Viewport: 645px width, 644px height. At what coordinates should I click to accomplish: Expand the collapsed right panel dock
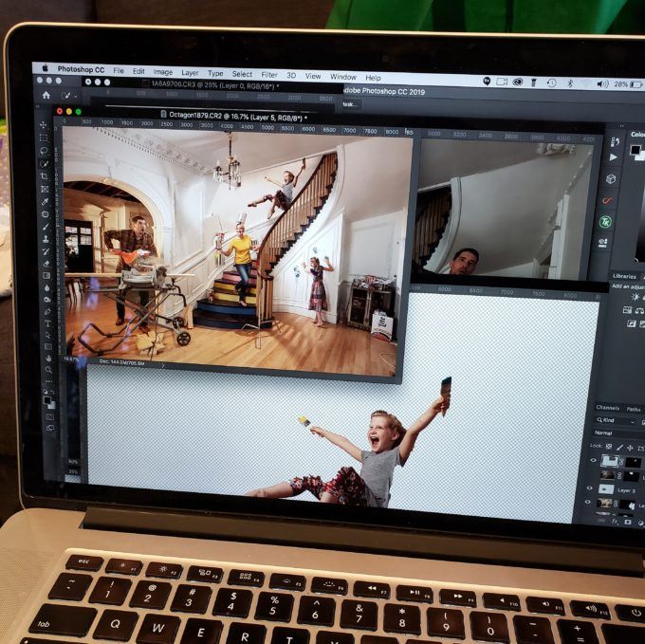click(x=622, y=126)
